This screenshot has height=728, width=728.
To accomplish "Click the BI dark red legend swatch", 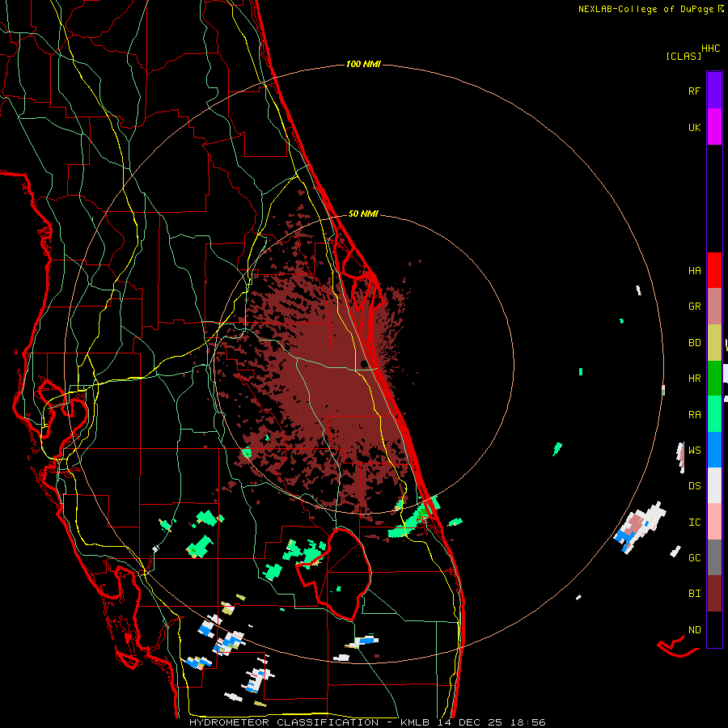I will [714, 594].
